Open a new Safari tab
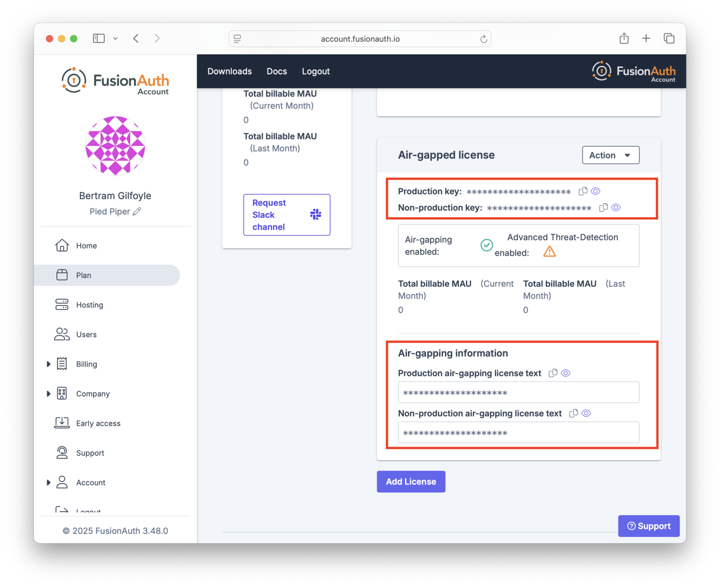 tap(646, 39)
